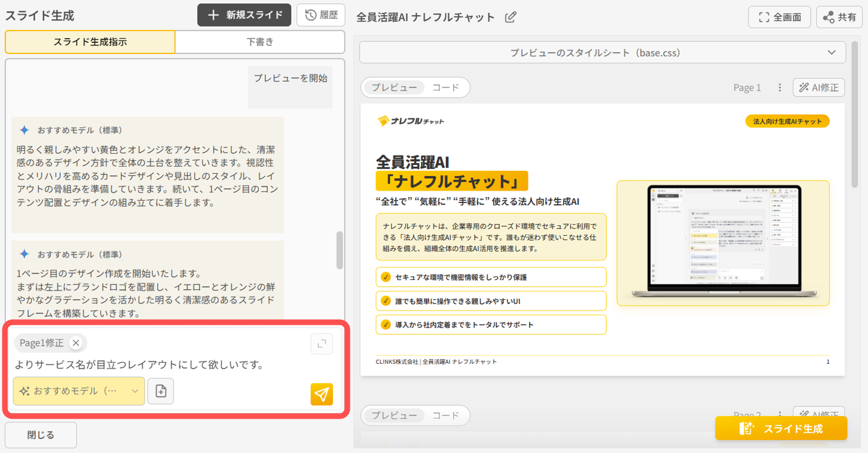Click the スライド生成 panel heading

point(39,15)
